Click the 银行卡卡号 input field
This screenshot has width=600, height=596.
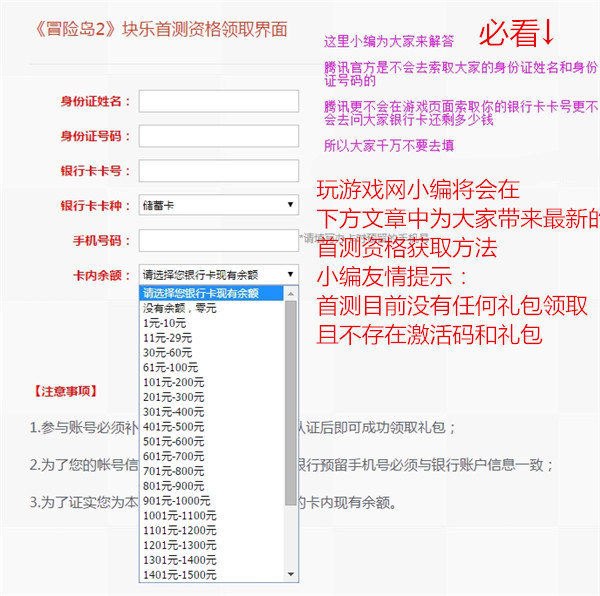(218, 171)
